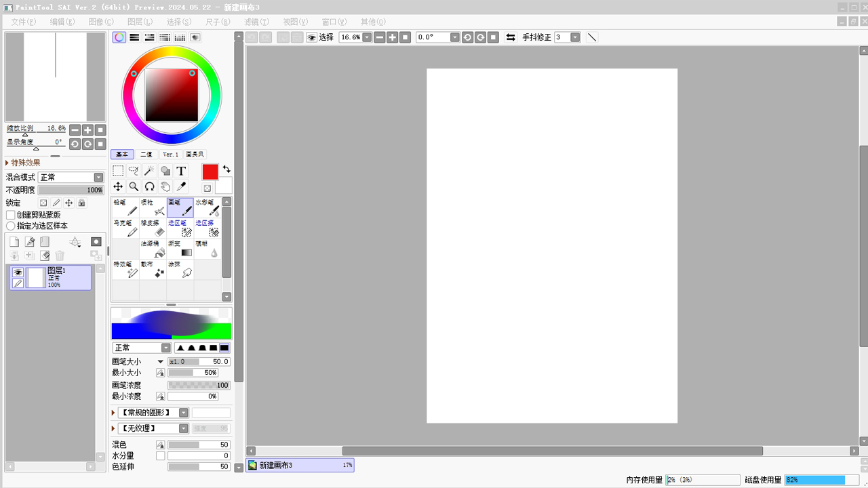Open the brush mode 正常 dropdown

[142, 348]
